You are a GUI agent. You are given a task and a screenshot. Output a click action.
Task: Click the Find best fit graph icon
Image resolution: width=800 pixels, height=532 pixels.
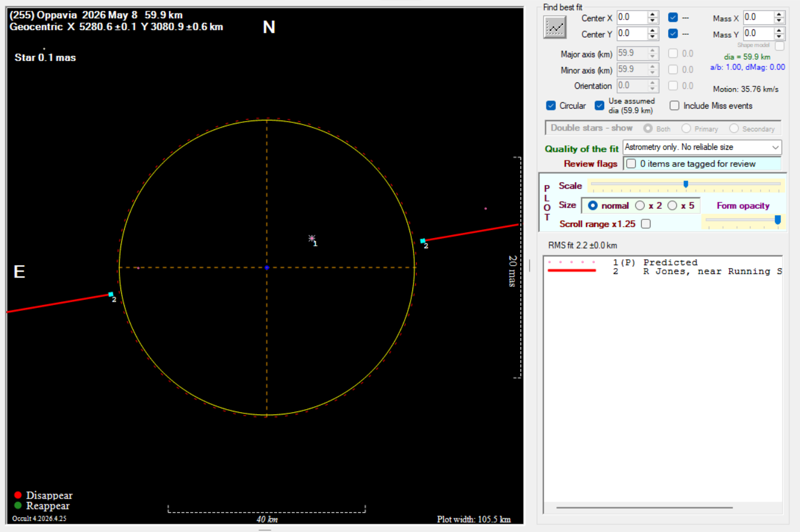[555, 27]
